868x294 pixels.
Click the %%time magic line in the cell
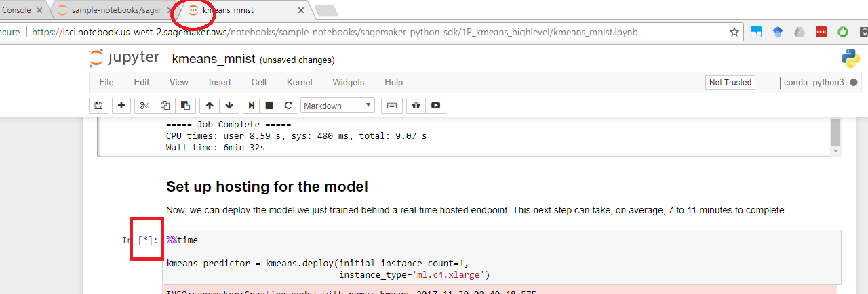point(182,240)
